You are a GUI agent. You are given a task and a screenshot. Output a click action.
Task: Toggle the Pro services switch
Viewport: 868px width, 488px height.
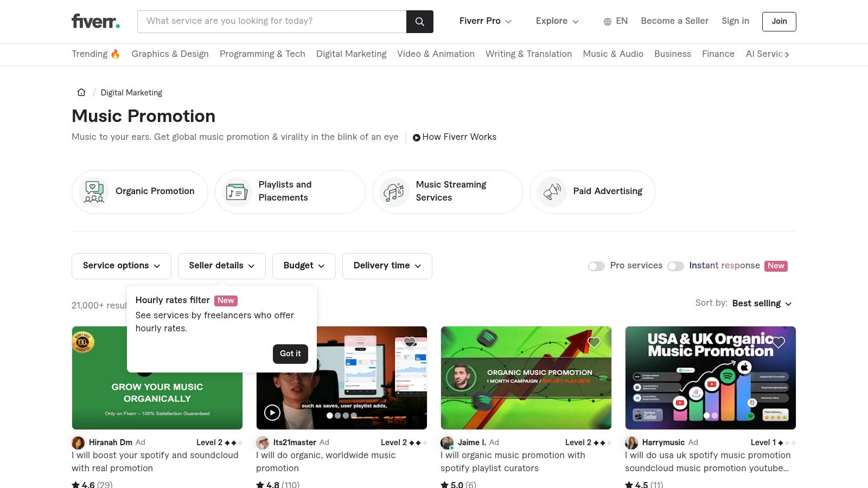(596, 266)
